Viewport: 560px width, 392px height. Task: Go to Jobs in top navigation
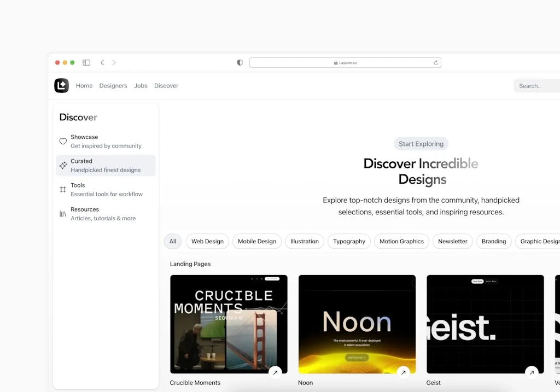click(141, 86)
